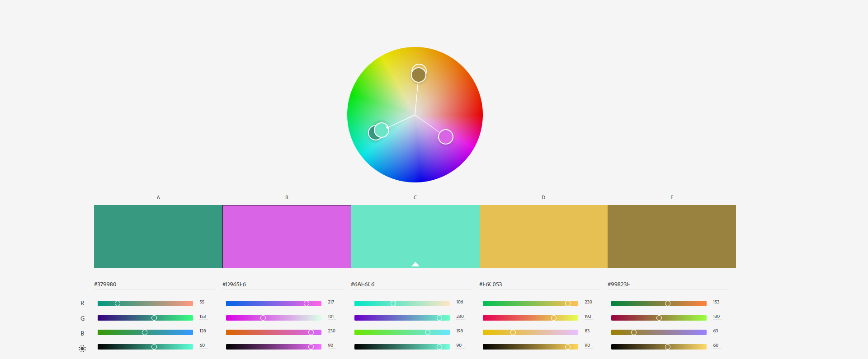Click the #E6C053 hex input
Screen dimensions: 868x359
[539, 284]
